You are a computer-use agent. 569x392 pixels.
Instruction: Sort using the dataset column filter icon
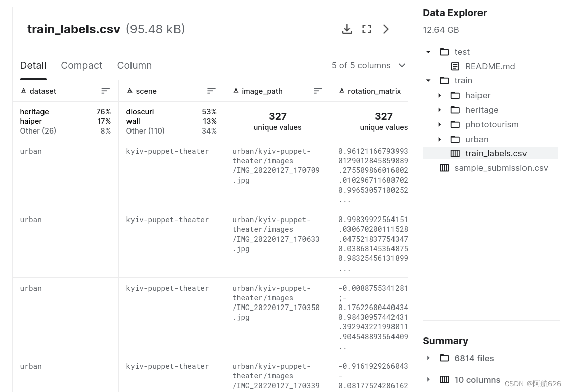pyautogui.click(x=105, y=91)
